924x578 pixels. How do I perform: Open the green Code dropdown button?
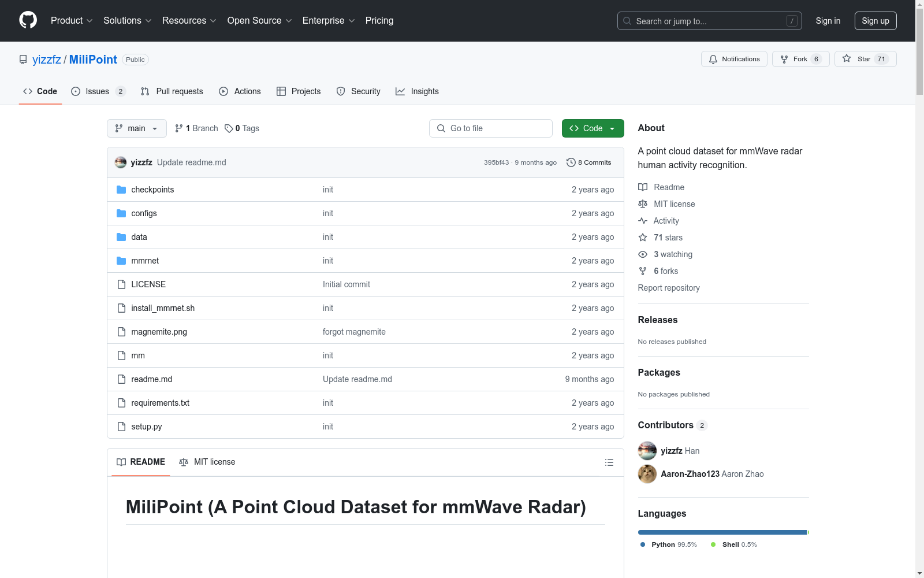click(x=593, y=128)
